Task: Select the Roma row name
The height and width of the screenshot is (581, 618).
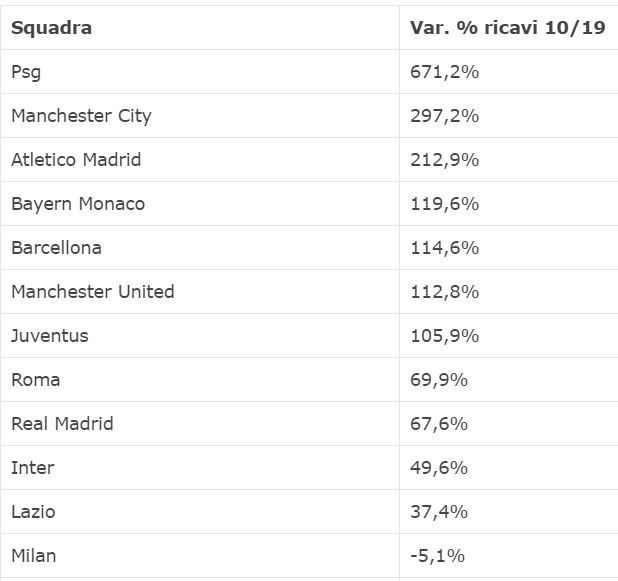Action: pyautogui.click(x=35, y=380)
